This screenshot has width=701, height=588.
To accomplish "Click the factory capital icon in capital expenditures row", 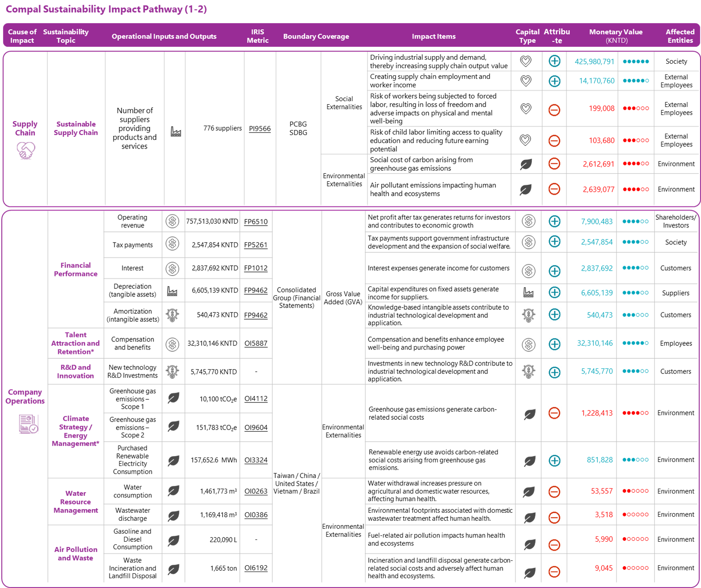I will 529,292.
